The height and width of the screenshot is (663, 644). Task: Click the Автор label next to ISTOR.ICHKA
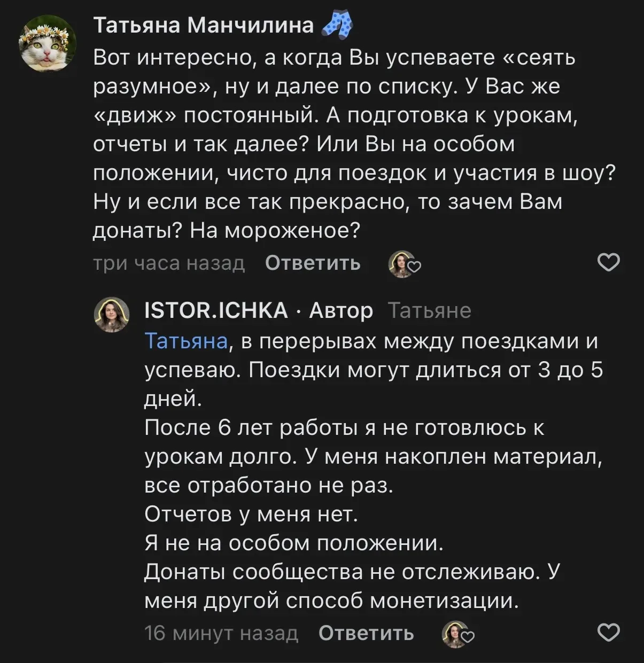341,310
